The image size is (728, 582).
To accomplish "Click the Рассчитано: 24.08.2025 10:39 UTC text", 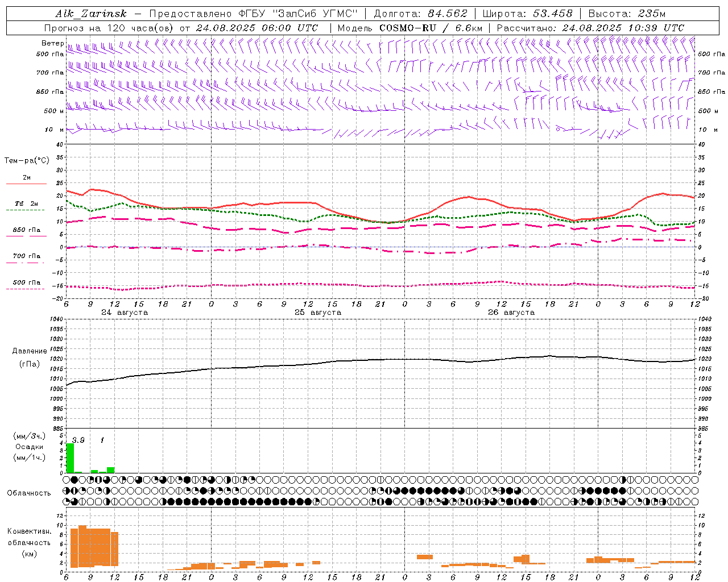I will 590,28.
